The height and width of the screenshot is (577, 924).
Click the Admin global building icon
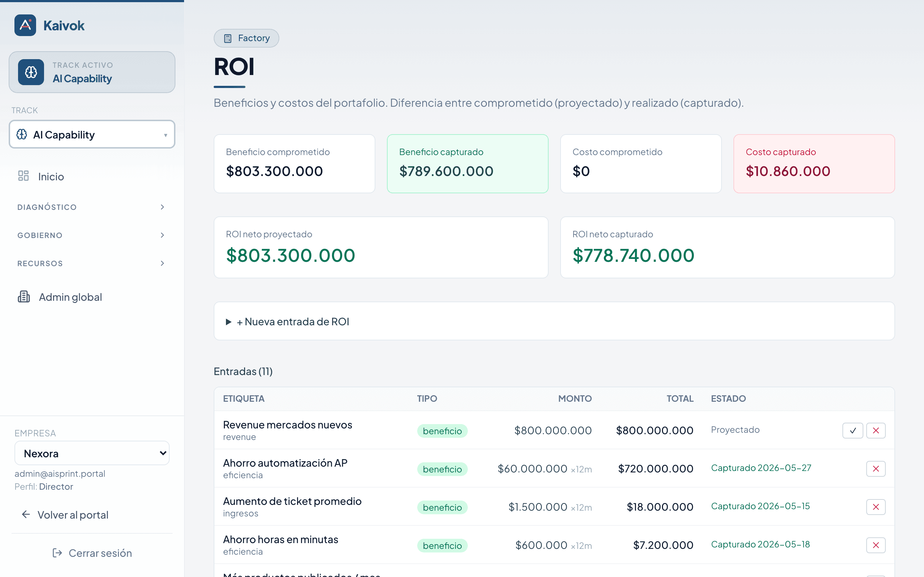[24, 297]
